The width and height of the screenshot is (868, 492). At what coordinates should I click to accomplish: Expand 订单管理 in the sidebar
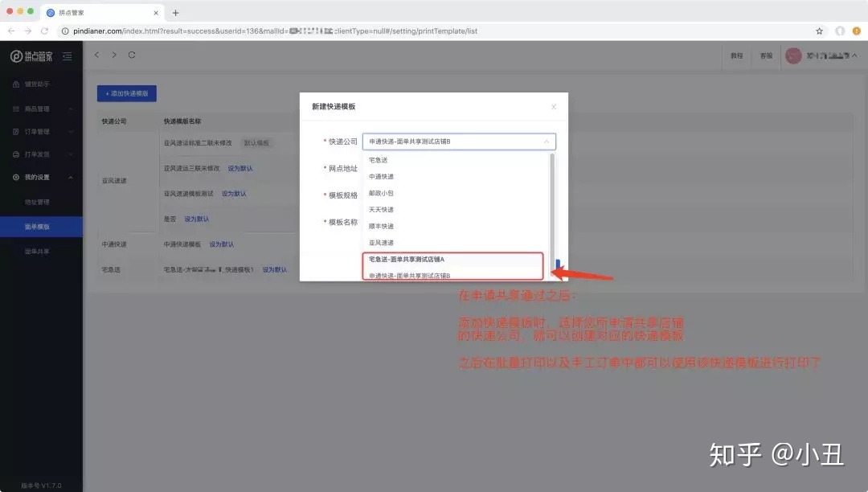point(42,132)
